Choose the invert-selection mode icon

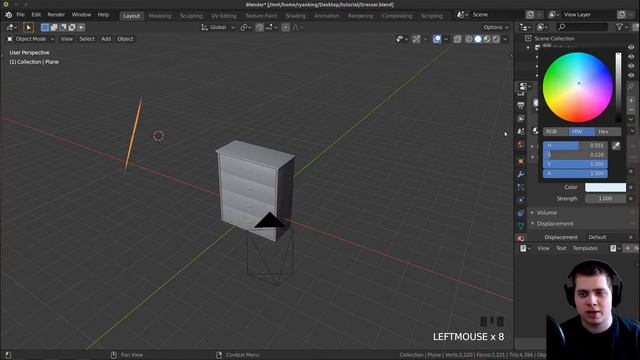(72, 27)
